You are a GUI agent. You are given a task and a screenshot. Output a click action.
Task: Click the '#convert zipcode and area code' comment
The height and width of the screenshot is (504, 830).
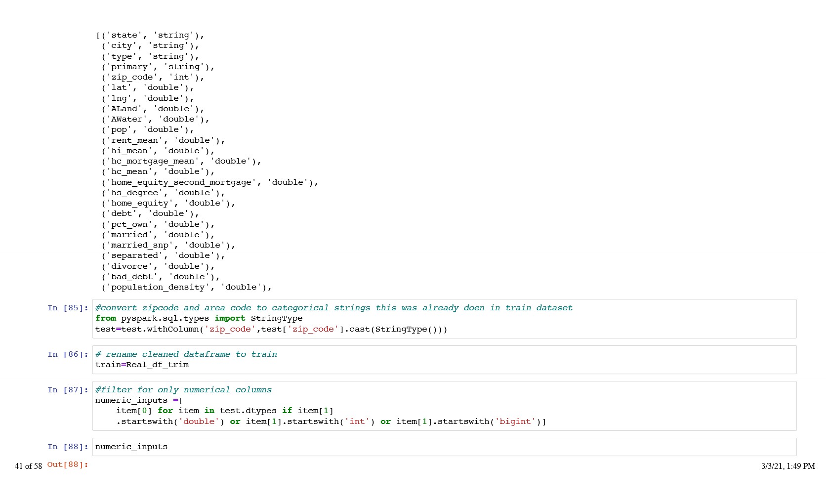(333, 308)
